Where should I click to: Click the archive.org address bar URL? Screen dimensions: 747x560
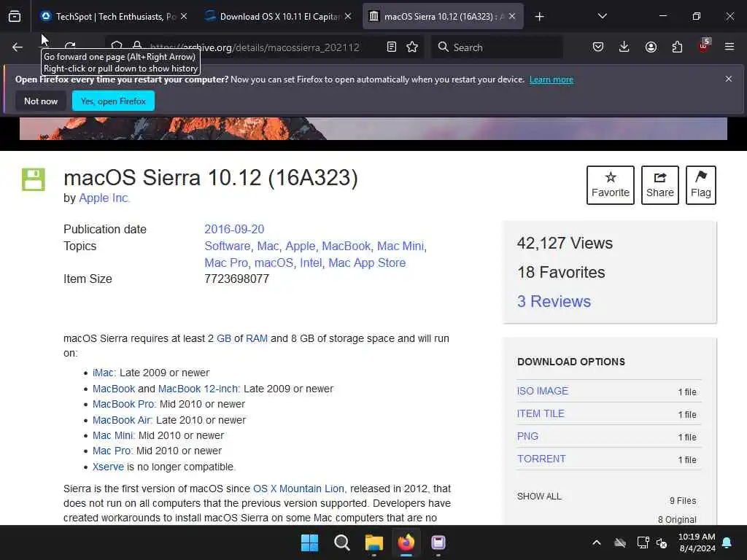pyautogui.click(x=255, y=47)
